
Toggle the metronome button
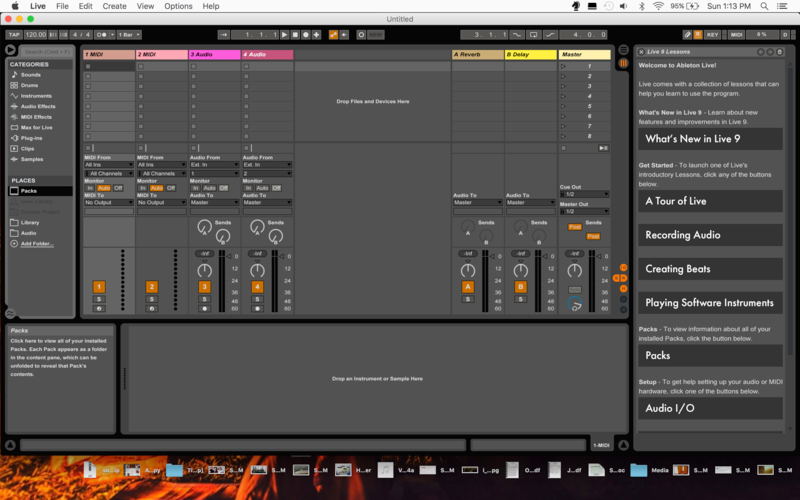pyautogui.click(x=102, y=35)
